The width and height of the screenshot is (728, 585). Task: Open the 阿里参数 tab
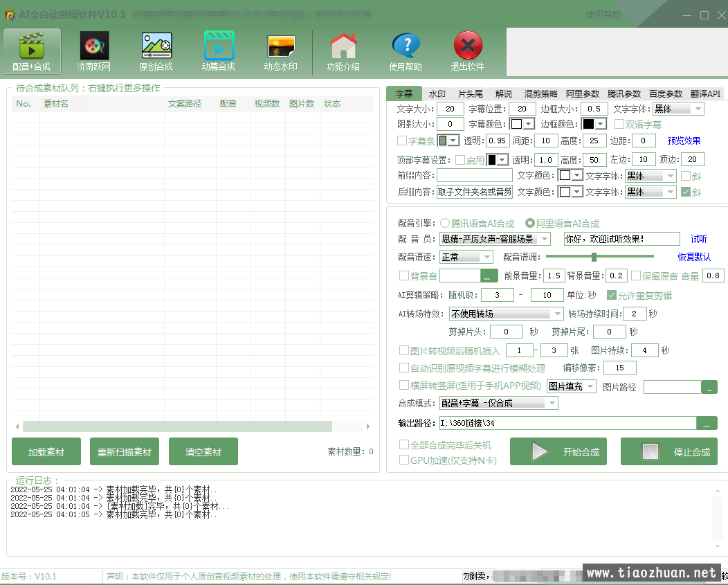583,94
